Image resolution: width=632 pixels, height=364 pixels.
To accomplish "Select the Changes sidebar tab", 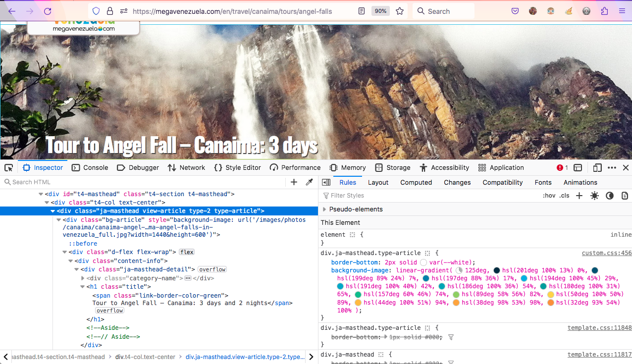I will pos(457,182).
